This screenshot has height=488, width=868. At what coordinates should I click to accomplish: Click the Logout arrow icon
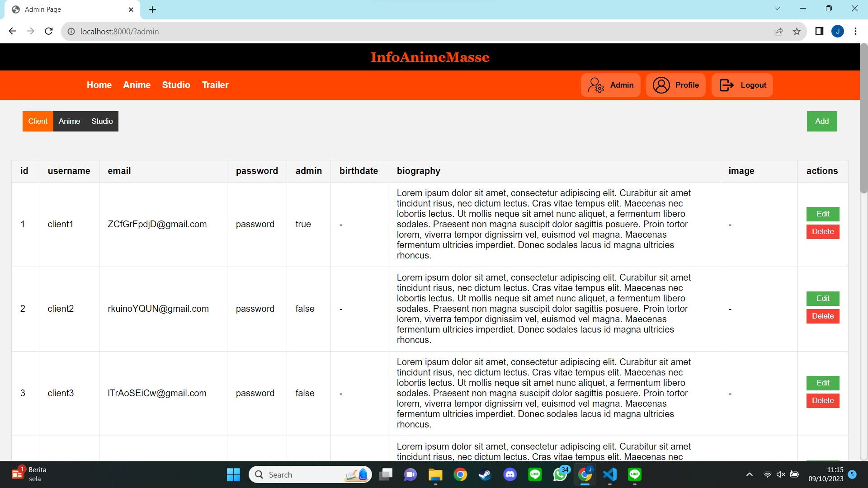(726, 85)
